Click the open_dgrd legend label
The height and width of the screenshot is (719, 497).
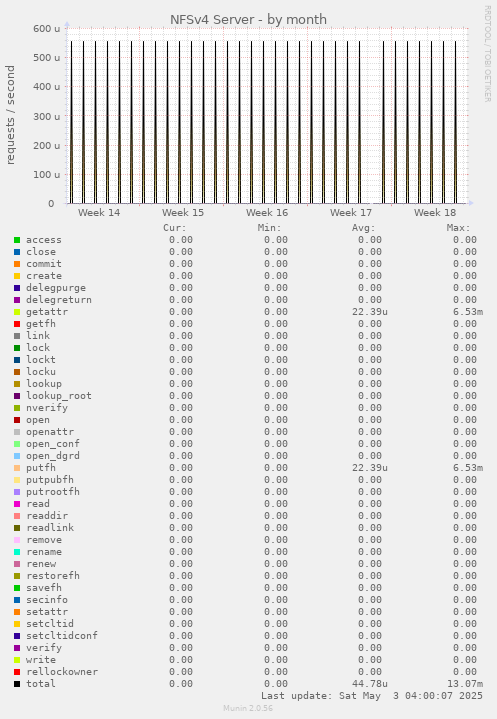(x=53, y=456)
